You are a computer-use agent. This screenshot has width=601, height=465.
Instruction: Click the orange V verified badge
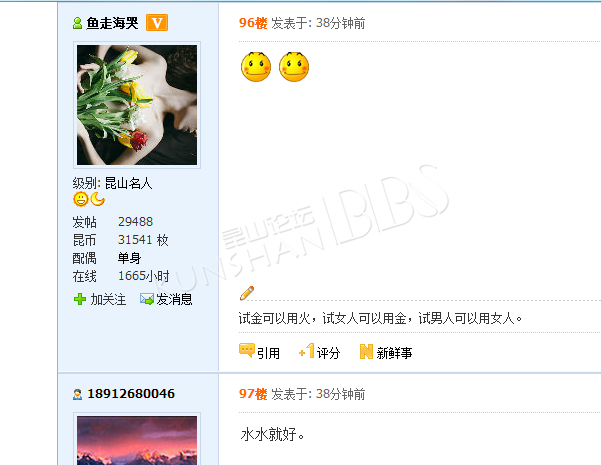[x=157, y=23]
